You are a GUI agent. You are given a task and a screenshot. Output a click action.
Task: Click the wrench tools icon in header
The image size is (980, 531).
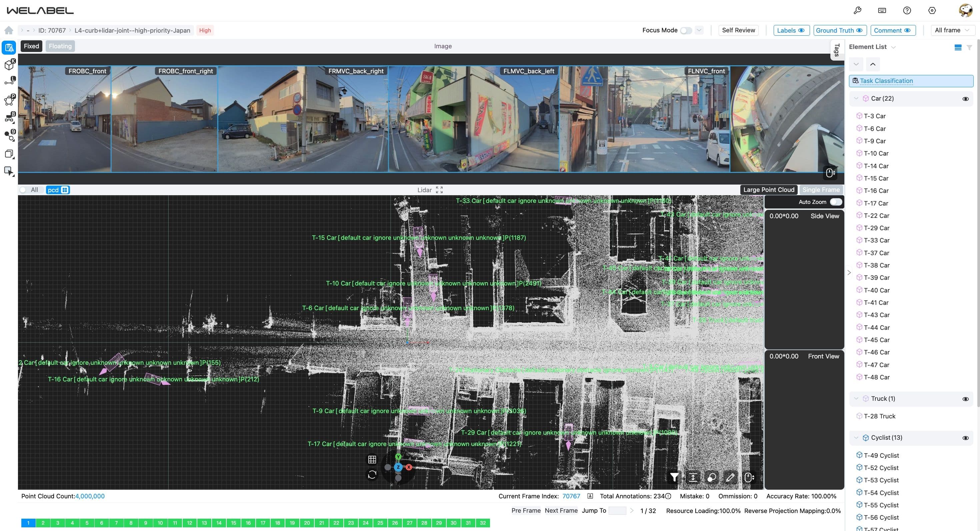point(857,10)
